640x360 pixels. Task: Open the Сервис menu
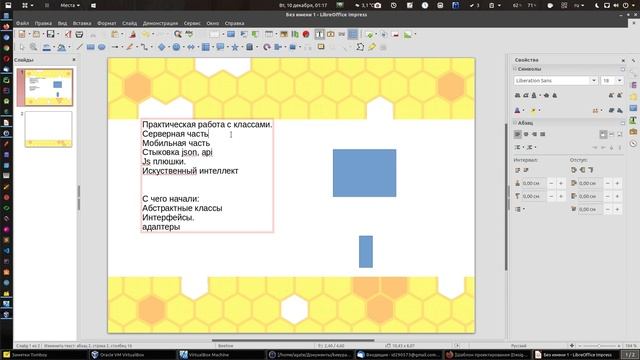192,23
